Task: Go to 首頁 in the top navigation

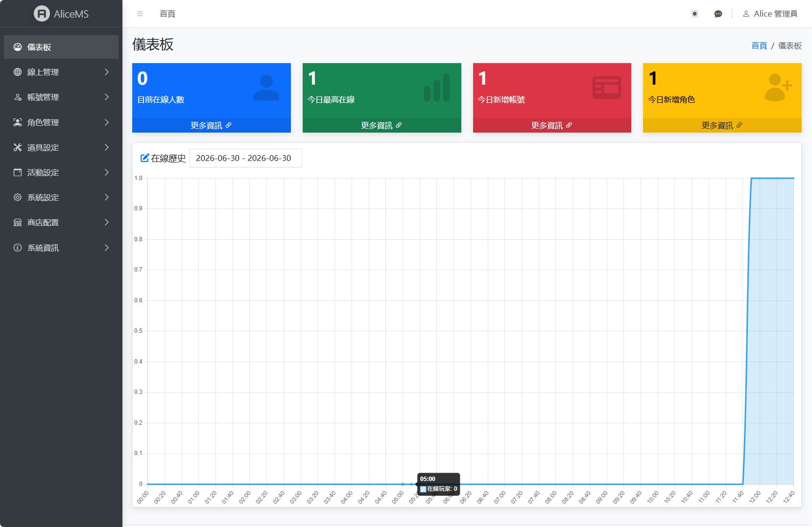Action: (x=167, y=14)
